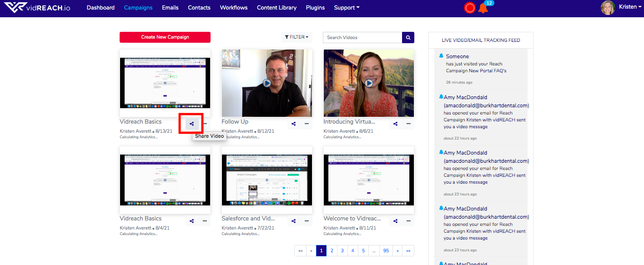Image resolution: width=644 pixels, height=265 pixels.
Task: Open the notifications bell with 12 badge
Action: point(483,8)
